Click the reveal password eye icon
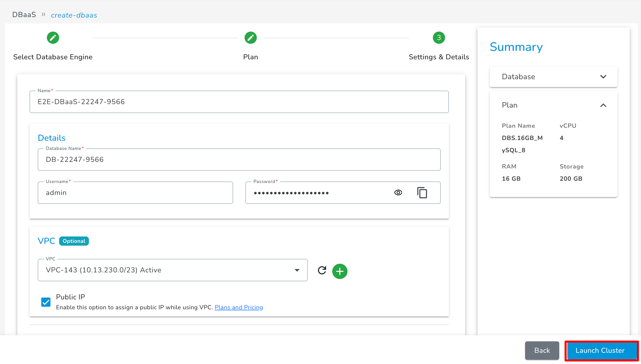The width and height of the screenshot is (641, 364). tap(398, 192)
